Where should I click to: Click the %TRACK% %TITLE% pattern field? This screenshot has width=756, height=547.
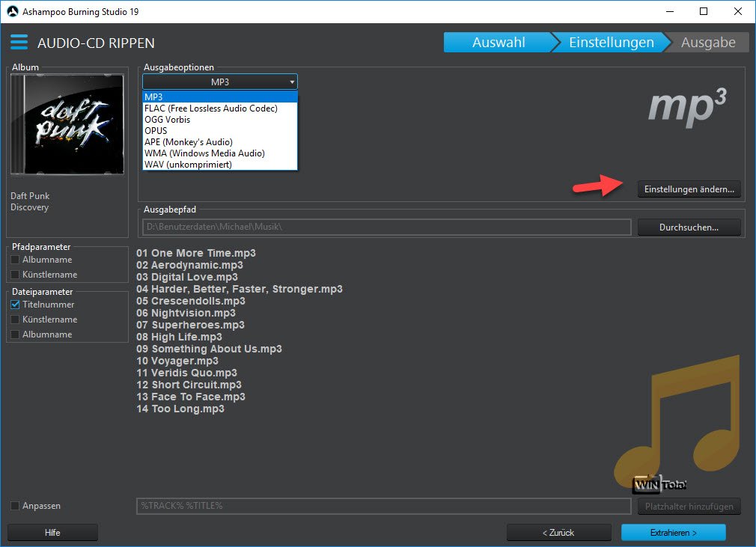tap(384, 506)
